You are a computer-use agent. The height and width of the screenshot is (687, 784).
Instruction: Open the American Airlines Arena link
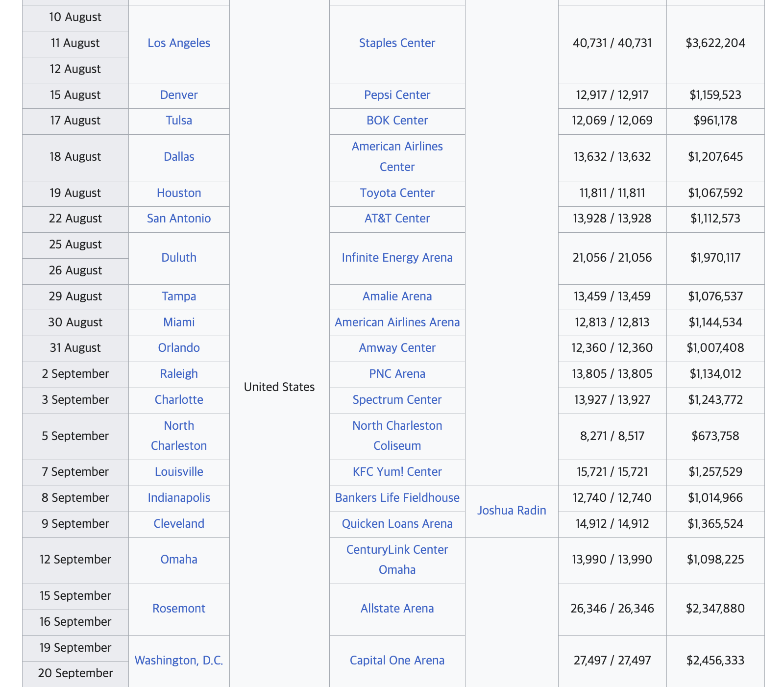point(397,322)
